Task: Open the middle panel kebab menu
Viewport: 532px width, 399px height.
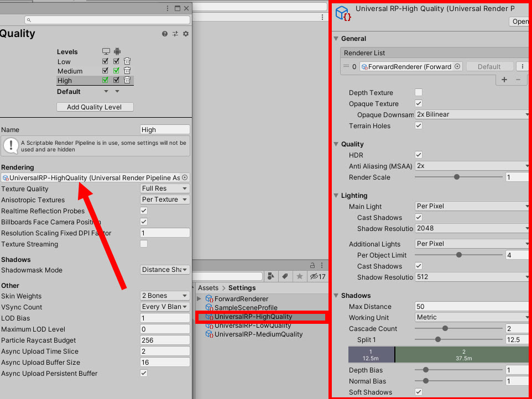Action: click(x=322, y=17)
